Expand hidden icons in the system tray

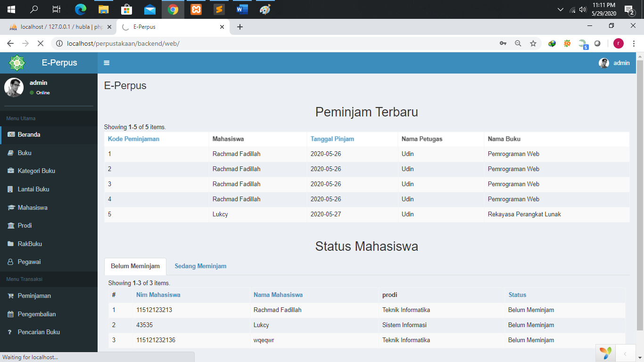[x=561, y=9]
